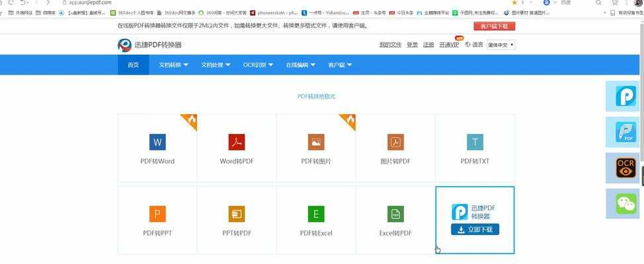Click the 登录 link
Image resolution: width=644 pixels, height=264 pixels.
pyautogui.click(x=413, y=45)
